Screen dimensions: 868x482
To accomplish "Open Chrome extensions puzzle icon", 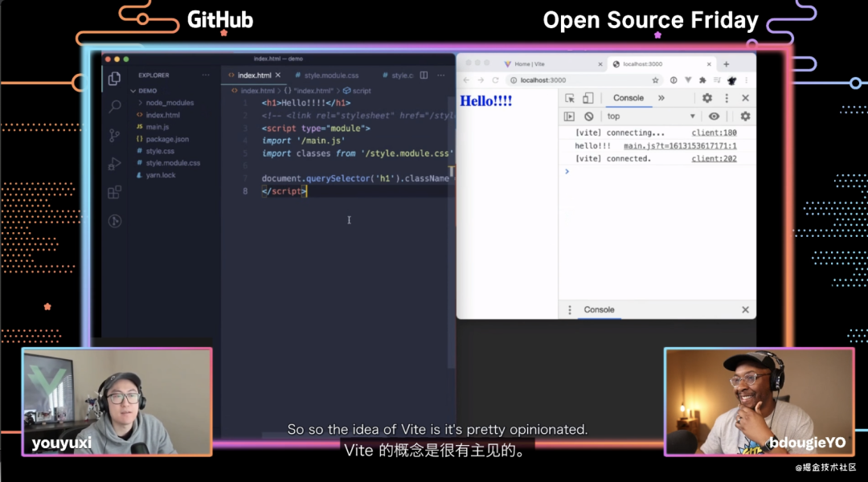I will [702, 80].
